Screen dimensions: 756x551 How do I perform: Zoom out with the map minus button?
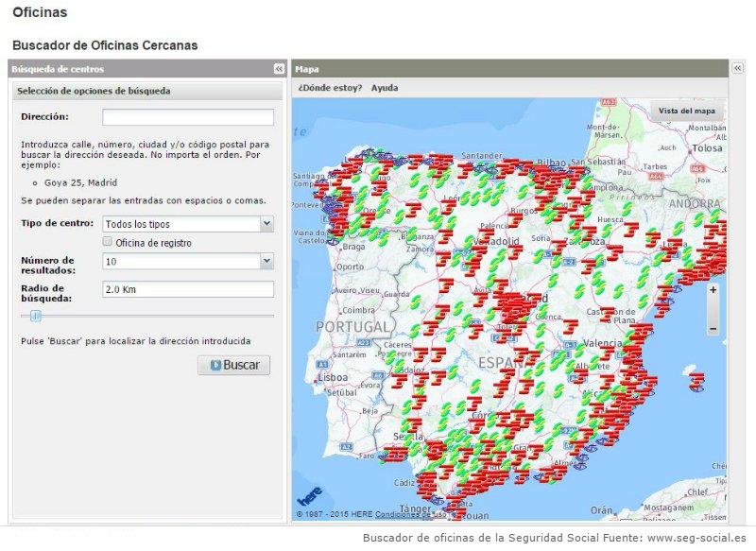pyautogui.click(x=713, y=328)
